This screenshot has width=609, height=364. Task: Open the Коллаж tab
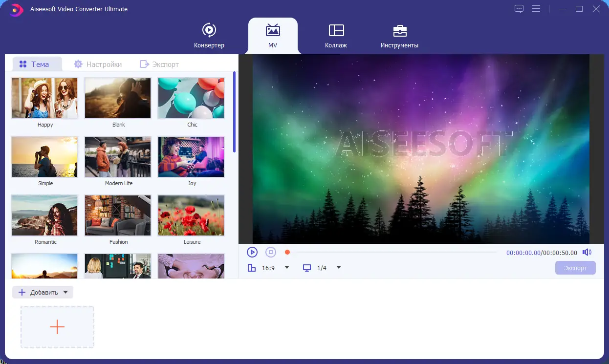[x=336, y=36]
